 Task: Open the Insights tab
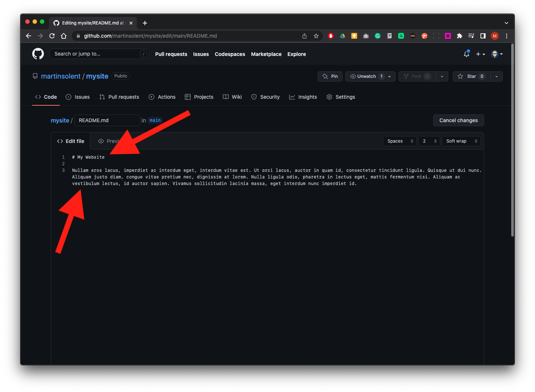click(303, 97)
